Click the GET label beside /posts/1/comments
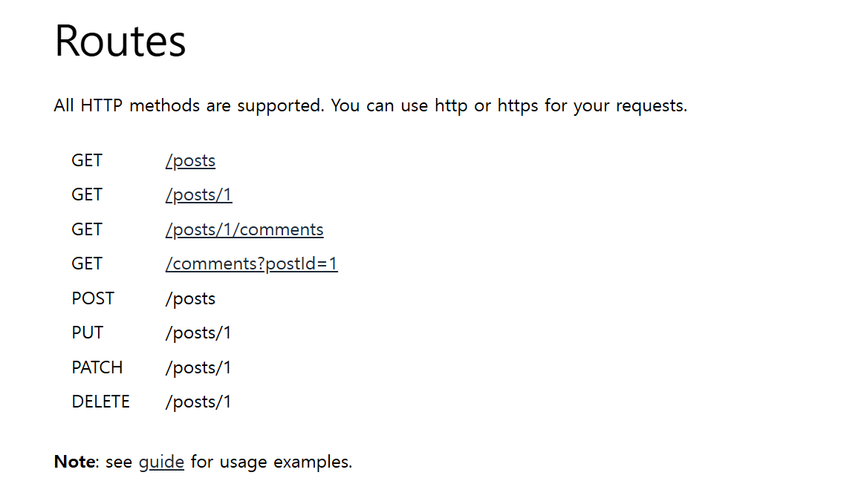 (x=86, y=229)
